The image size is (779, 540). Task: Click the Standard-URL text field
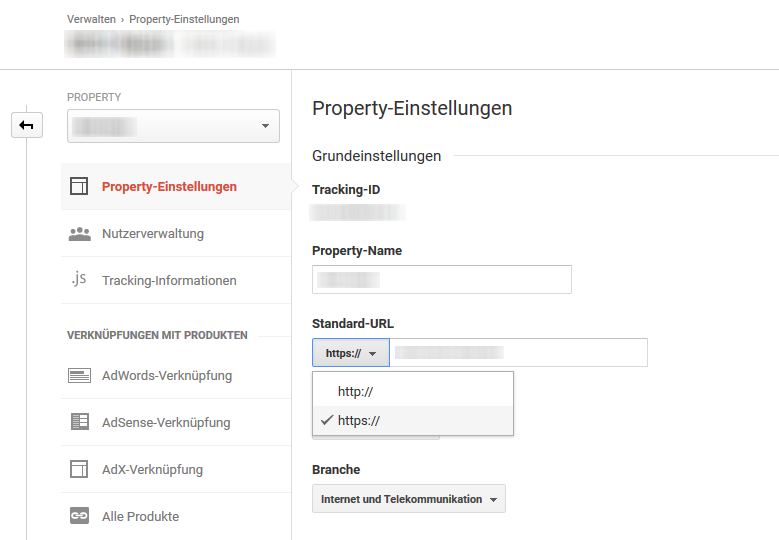tap(519, 353)
